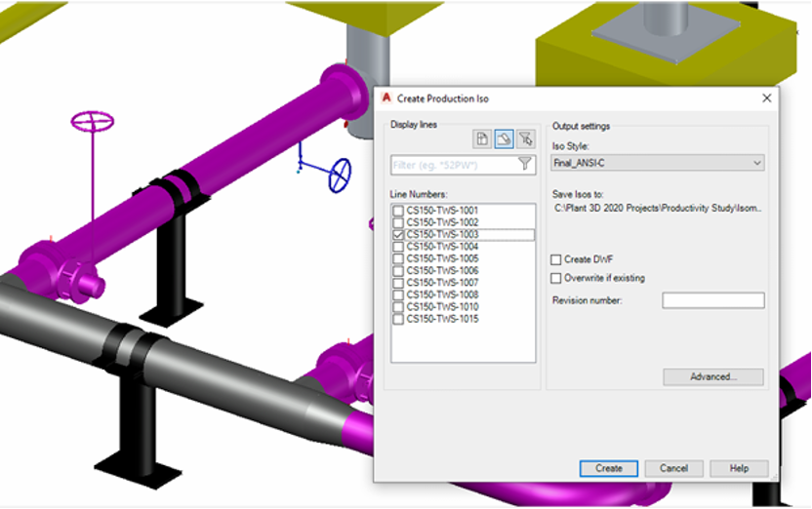This screenshot has width=812, height=509.
Task: Mark line CS150-TWS-1008
Action: pos(398,294)
